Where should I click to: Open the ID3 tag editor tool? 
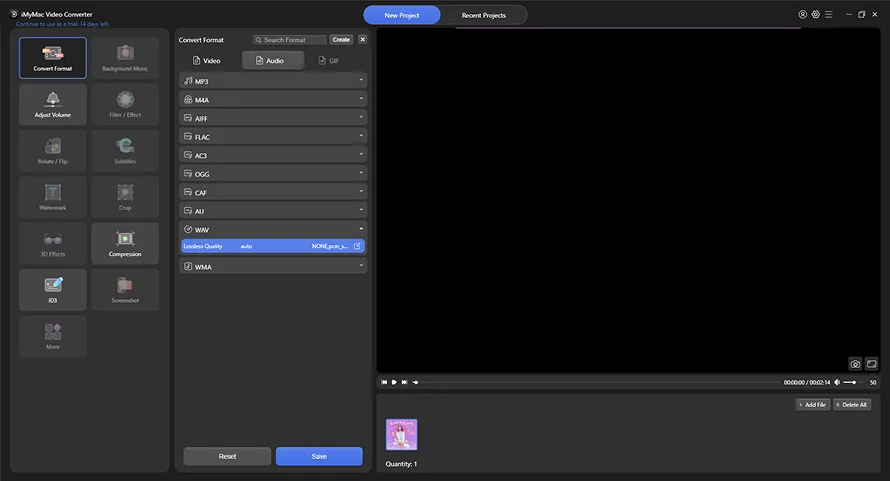pyautogui.click(x=53, y=290)
